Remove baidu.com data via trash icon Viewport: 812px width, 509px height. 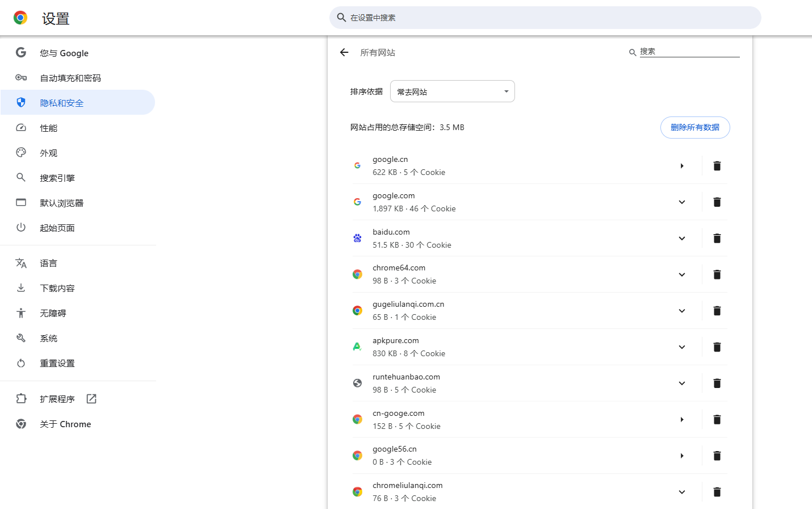[717, 239]
